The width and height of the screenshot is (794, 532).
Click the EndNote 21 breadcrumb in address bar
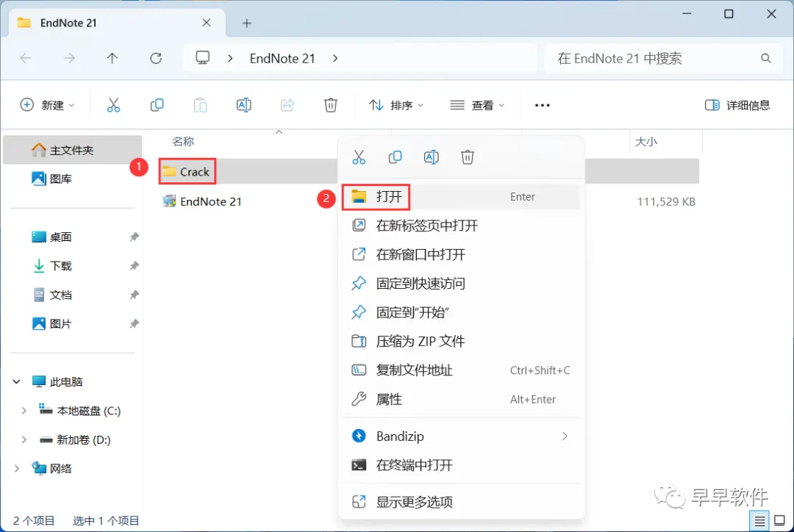tap(282, 59)
